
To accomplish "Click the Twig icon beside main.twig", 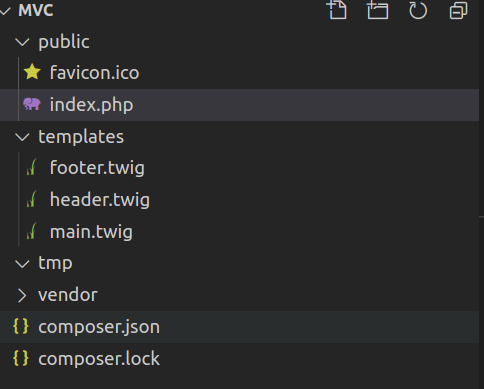I will [32, 231].
